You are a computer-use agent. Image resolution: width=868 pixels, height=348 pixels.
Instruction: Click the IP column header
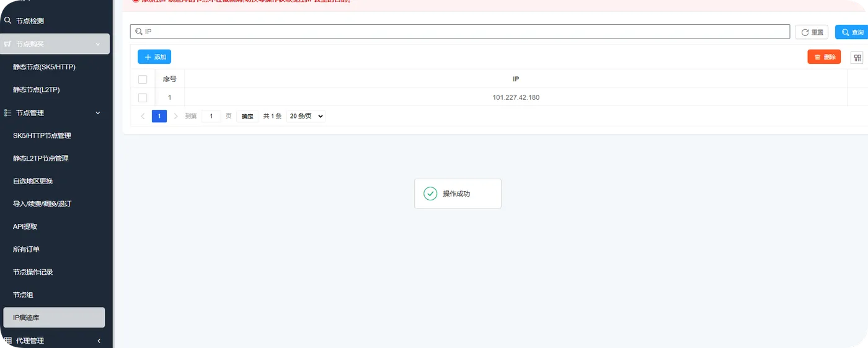[x=516, y=79]
